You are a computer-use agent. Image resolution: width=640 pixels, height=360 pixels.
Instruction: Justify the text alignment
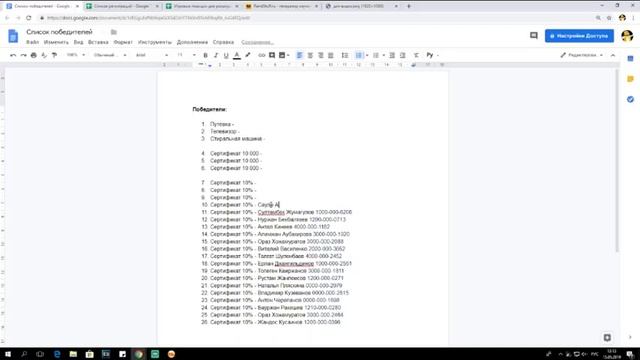(331, 55)
